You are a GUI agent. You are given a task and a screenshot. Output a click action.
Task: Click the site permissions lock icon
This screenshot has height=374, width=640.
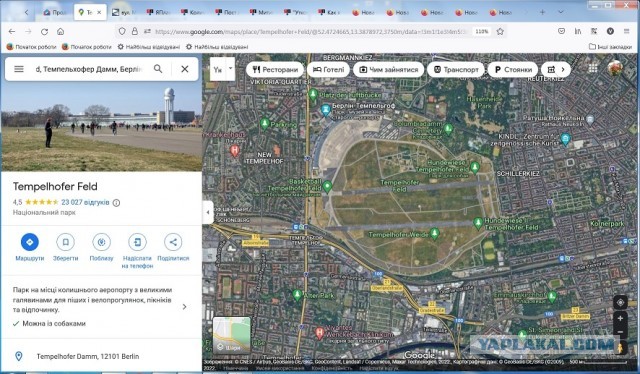[x=135, y=31]
